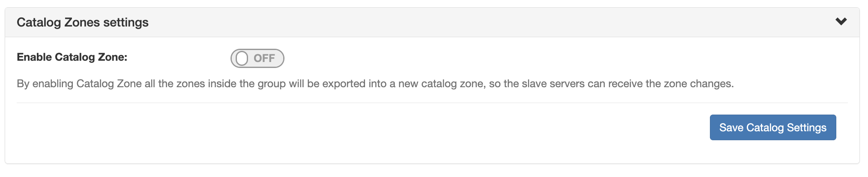The height and width of the screenshot is (177, 868).
Task: Save the catalog settings
Action: [x=772, y=127]
